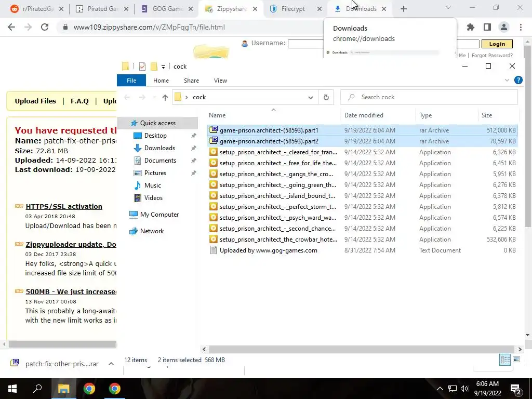Open the Chrome profile avatar
The height and width of the screenshot is (399, 532).
[x=504, y=27]
